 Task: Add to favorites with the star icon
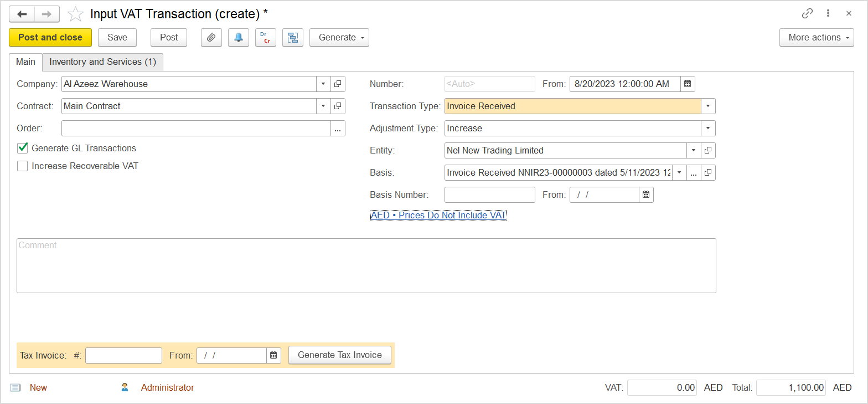point(75,14)
